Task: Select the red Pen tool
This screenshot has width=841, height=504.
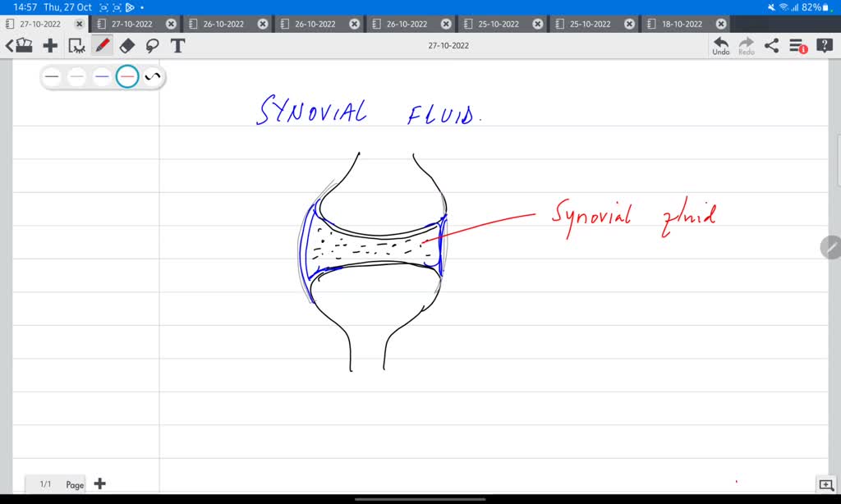Action: click(101, 45)
